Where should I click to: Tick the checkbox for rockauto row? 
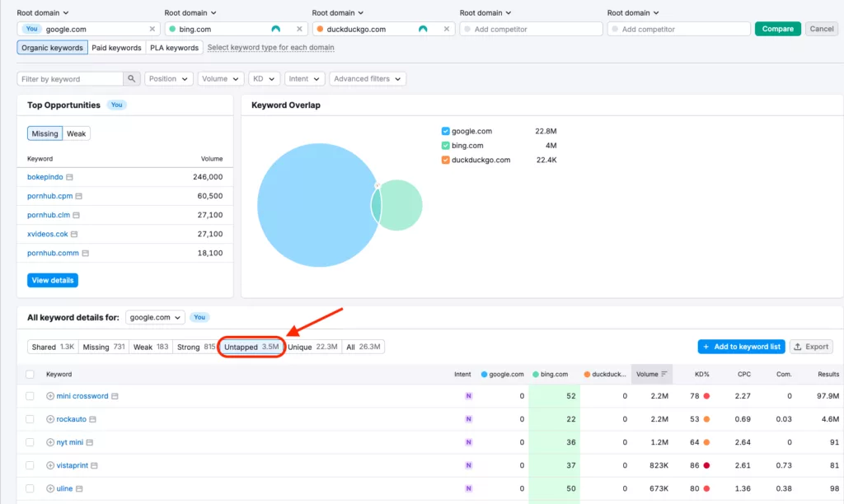point(30,419)
